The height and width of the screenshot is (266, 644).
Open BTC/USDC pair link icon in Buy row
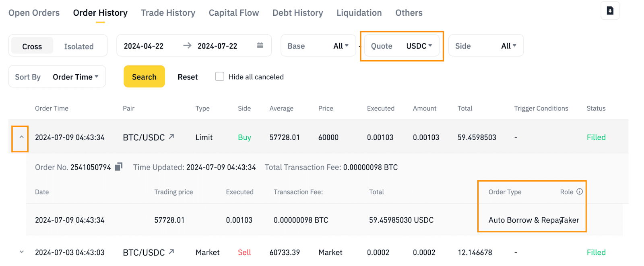click(171, 137)
